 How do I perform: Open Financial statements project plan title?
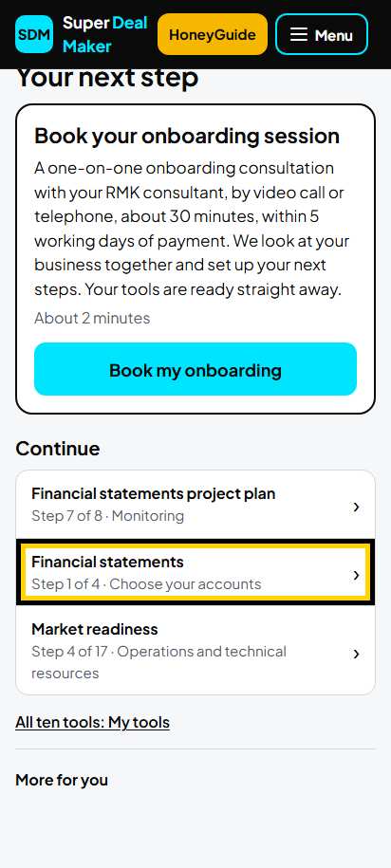pyautogui.click(x=154, y=493)
